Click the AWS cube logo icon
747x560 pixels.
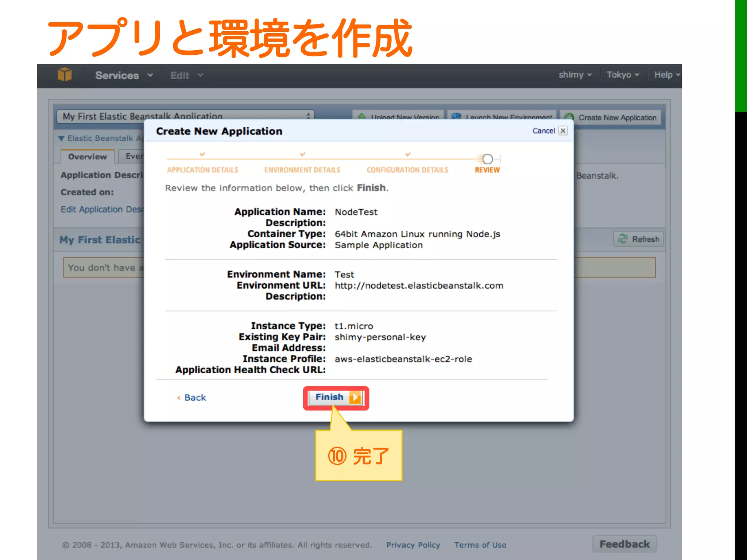(65, 75)
